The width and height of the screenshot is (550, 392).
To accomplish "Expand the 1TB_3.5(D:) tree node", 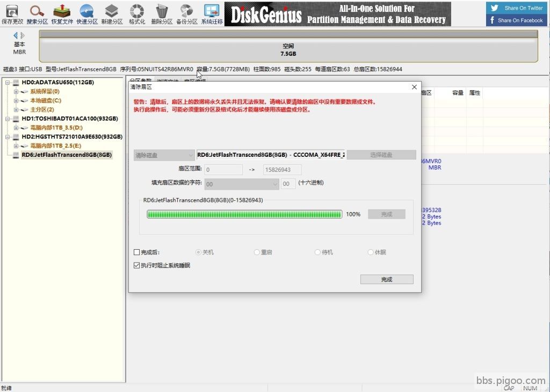I will pos(16,128).
